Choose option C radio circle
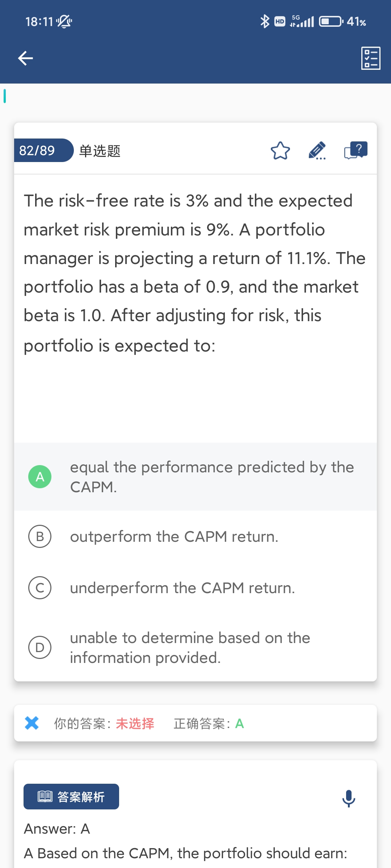Viewport: 391px width, 868px height. point(40,588)
